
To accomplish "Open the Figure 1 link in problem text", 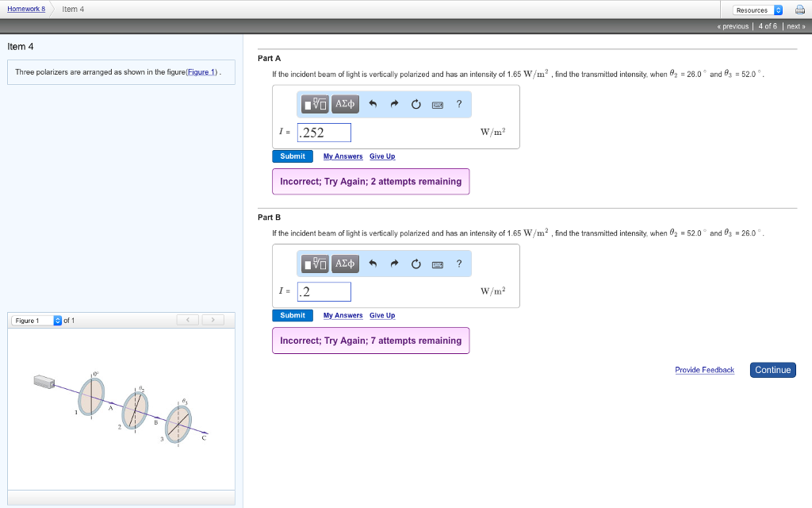I will pyautogui.click(x=202, y=72).
